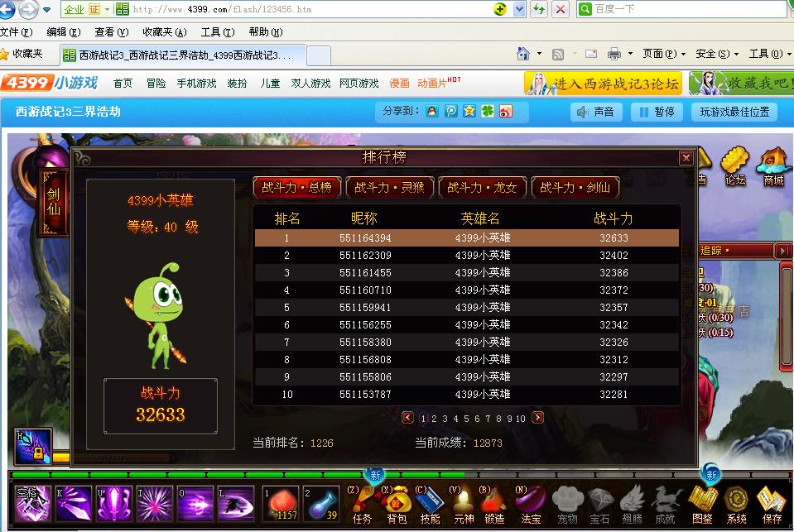Screen dimensions: 794x532
Task: Click the printer icon
Action: tap(614, 54)
